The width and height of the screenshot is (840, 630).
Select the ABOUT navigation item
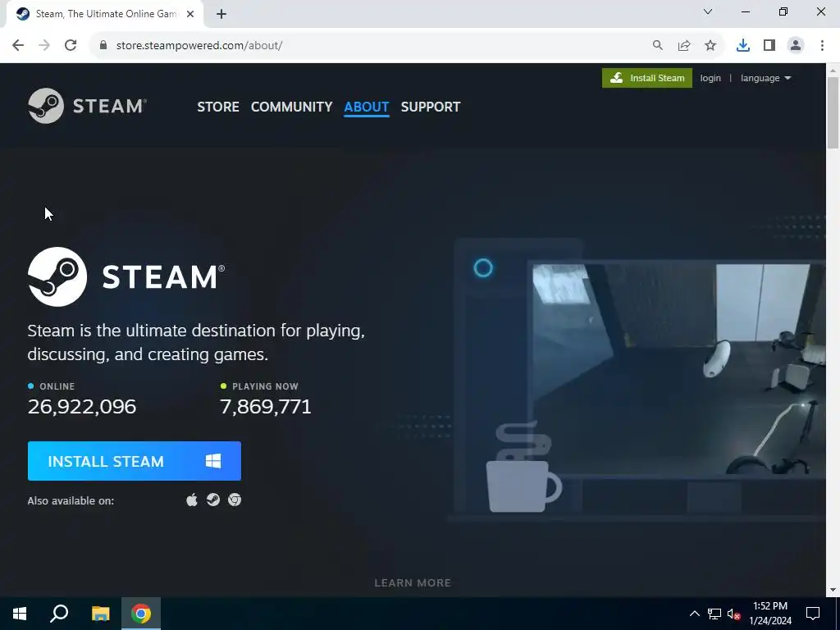(367, 107)
